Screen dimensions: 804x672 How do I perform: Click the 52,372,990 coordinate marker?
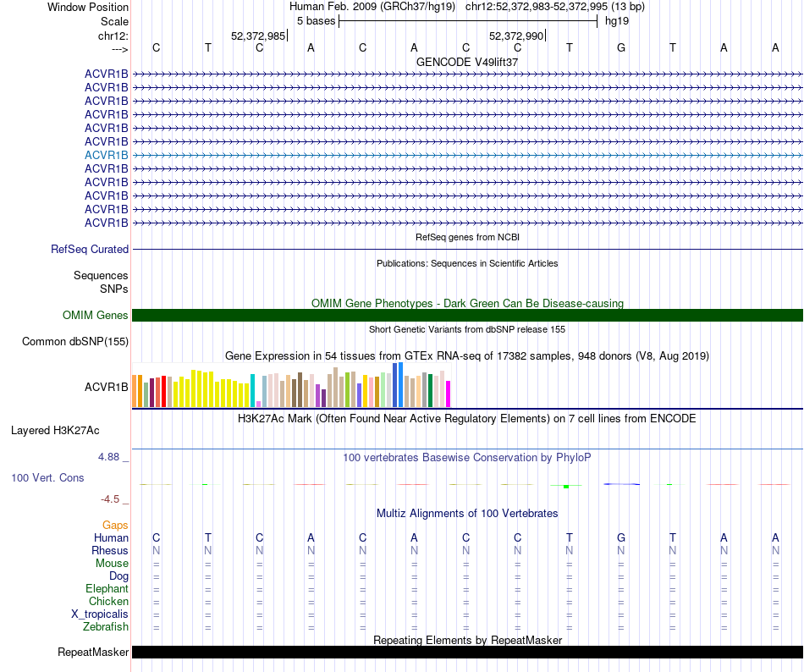click(516, 36)
